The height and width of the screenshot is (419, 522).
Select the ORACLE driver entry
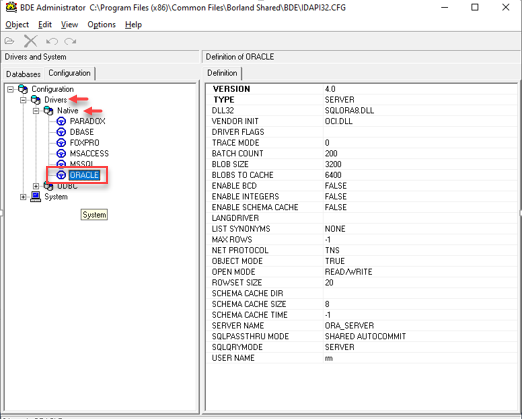(x=84, y=175)
